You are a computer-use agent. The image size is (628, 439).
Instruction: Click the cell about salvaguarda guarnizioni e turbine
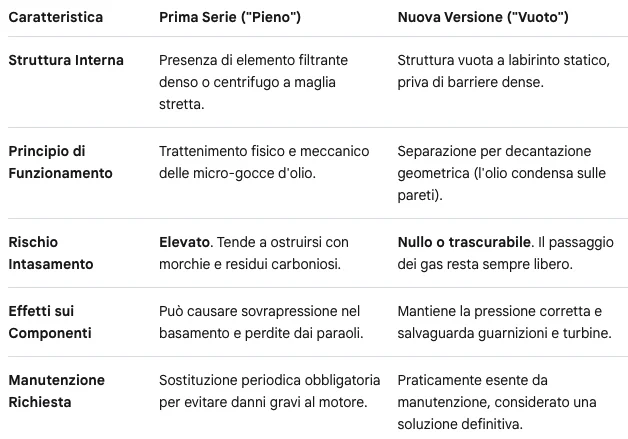tap(505, 322)
